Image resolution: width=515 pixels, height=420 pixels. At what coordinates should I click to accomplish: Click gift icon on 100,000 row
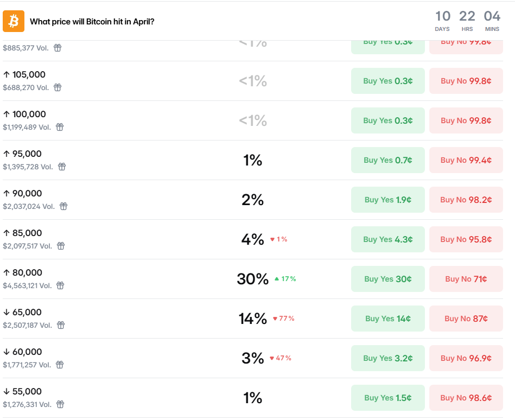(x=60, y=127)
